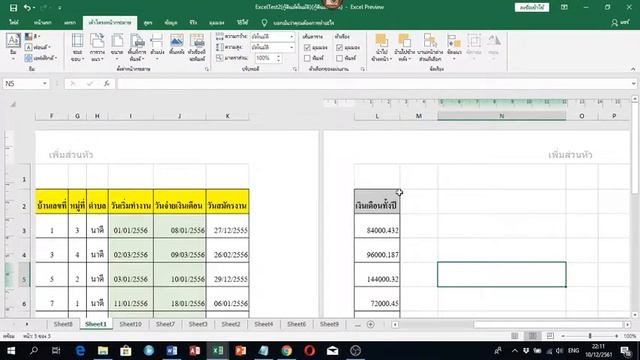The image size is (640, 360).
Task: Click the vertical scrollbar down arrow
Action: click(635, 315)
